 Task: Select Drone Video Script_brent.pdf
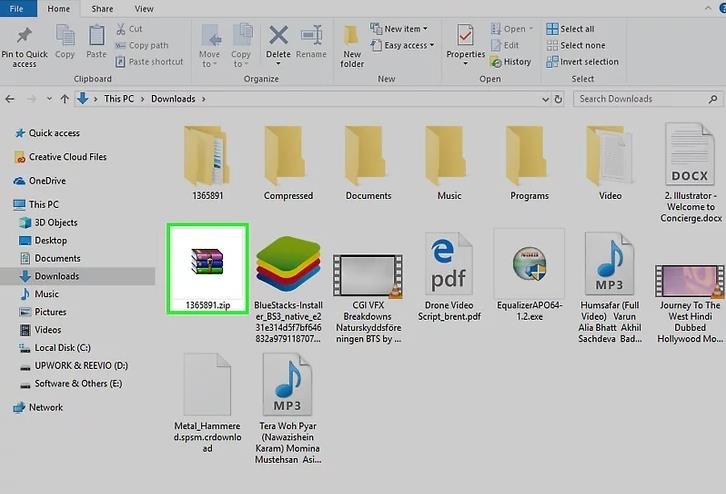pyautogui.click(x=449, y=277)
